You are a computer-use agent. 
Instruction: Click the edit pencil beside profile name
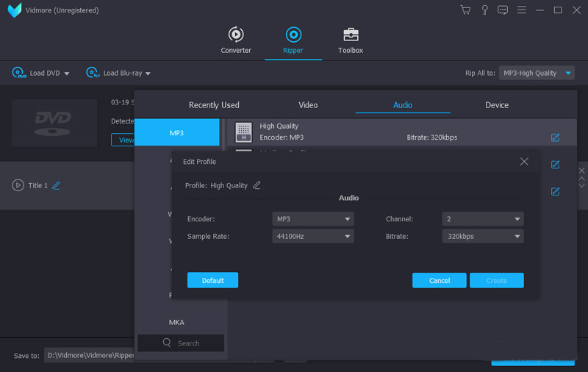point(257,185)
